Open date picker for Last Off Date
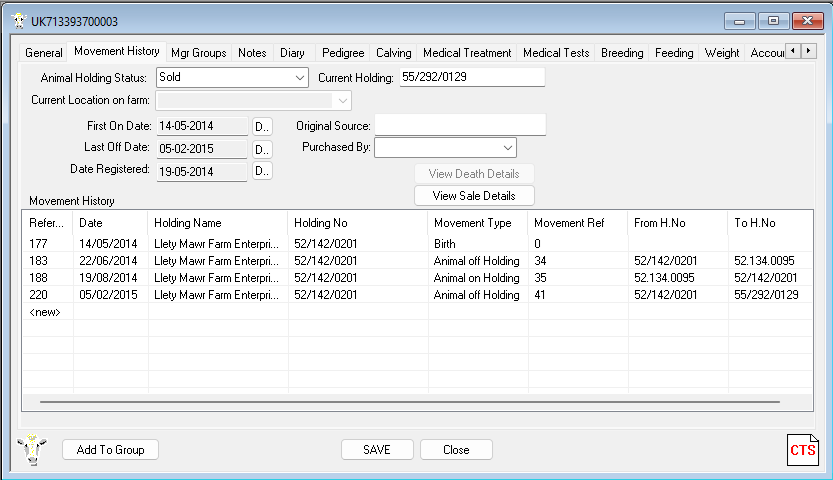Viewport: 833px width, 480px height. point(262,149)
